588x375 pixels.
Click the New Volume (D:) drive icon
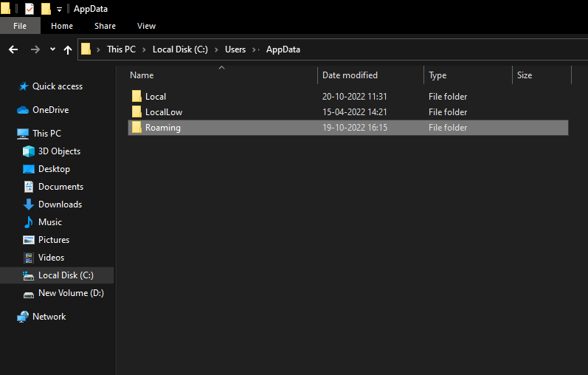(x=29, y=295)
